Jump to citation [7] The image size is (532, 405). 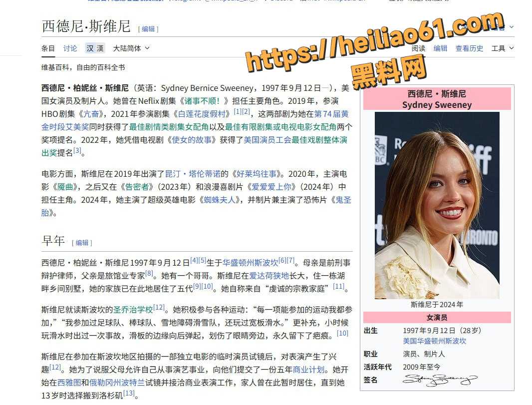tap(290, 260)
